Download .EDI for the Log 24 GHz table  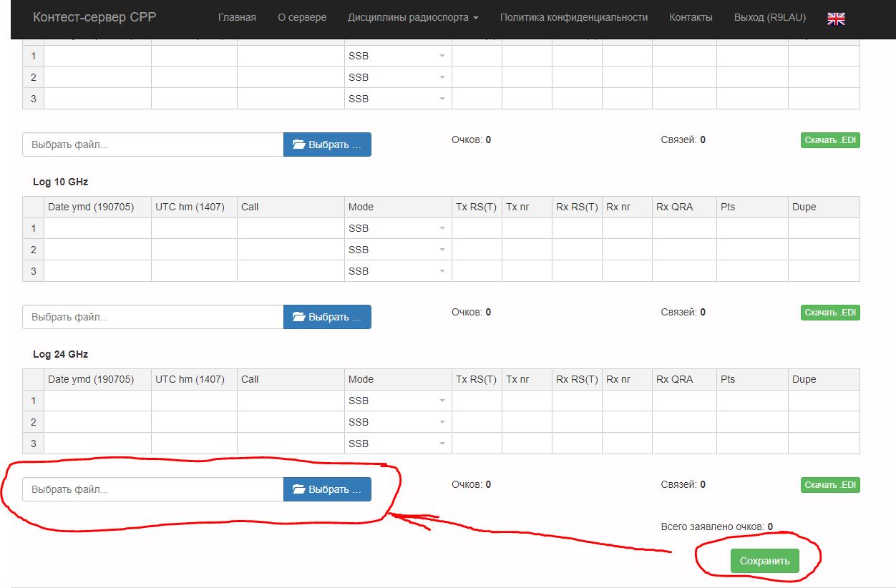tap(830, 485)
